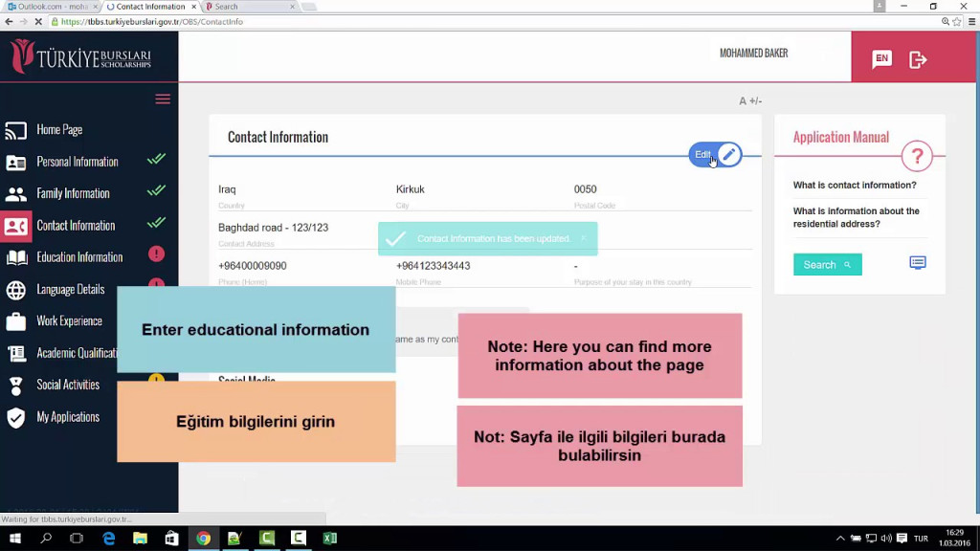Go to Family Information page

click(73, 193)
